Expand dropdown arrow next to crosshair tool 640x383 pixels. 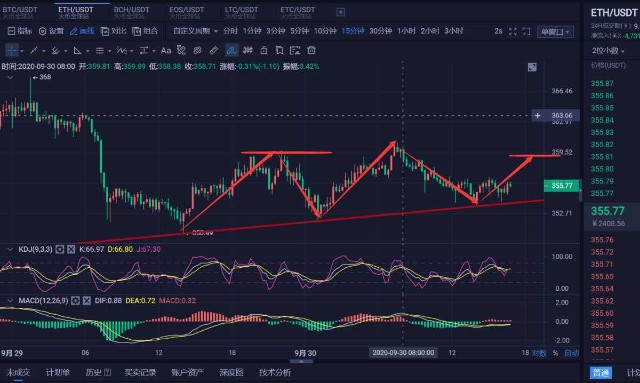[x=22, y=51]
